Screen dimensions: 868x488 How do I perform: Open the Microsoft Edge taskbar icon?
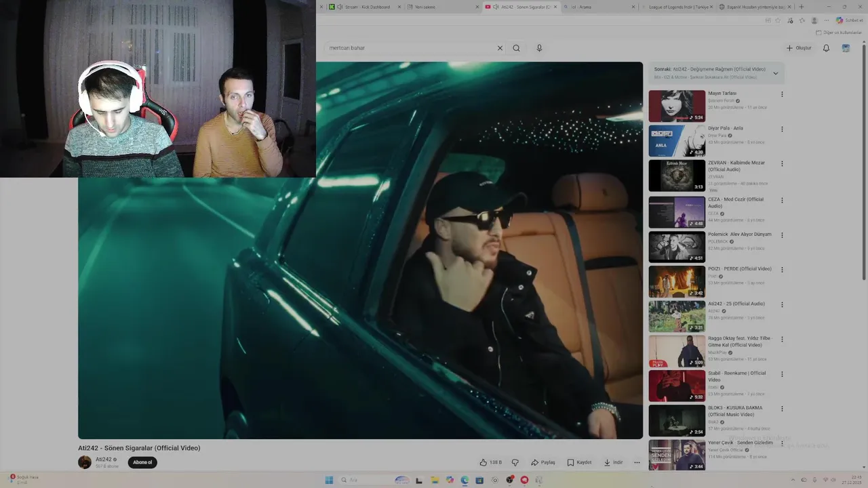click(465, 480)
